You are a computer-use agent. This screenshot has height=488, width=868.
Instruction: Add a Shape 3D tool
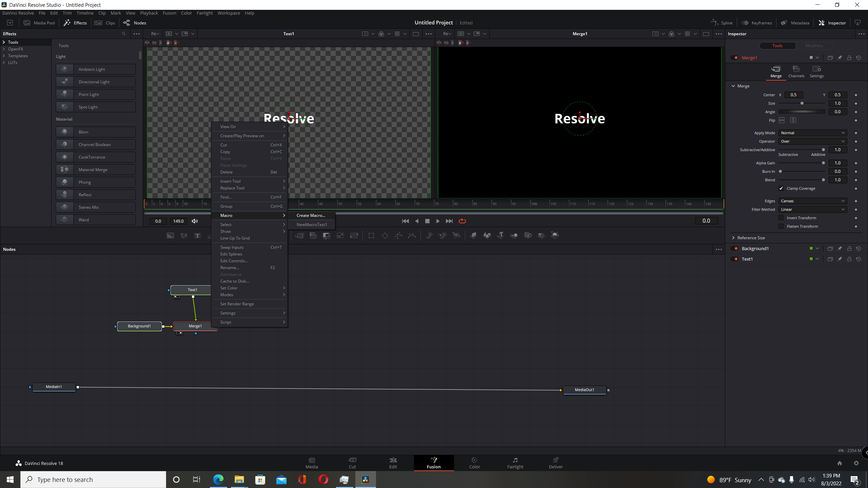487,235
